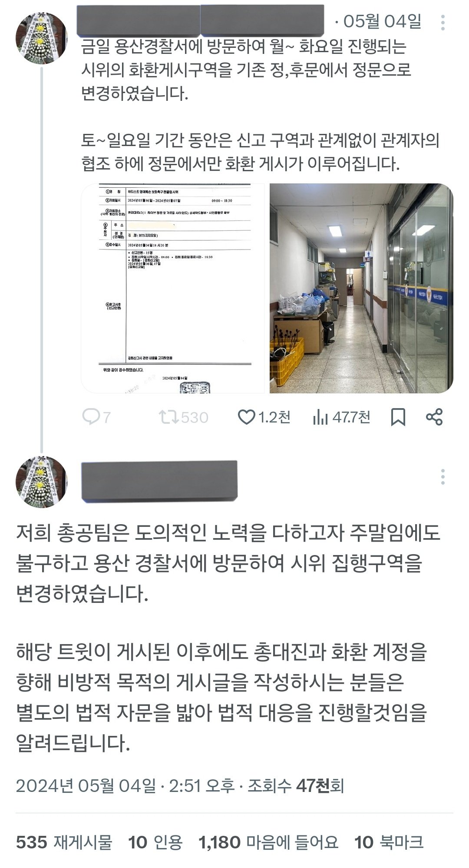Tap the 조회수 47천회 view count
The height and width of the screenshot is (868, 469).
point(296,786)
